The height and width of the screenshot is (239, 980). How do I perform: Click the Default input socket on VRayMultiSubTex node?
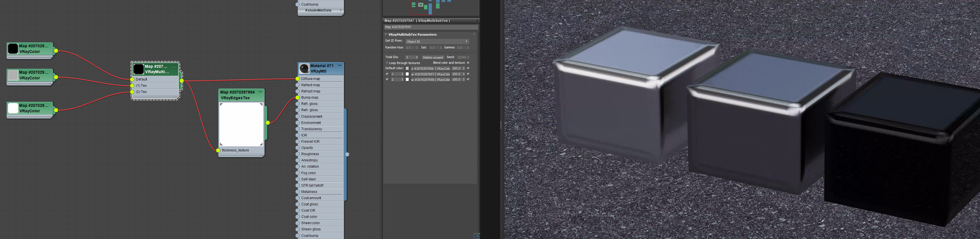(x=132, y=79)
